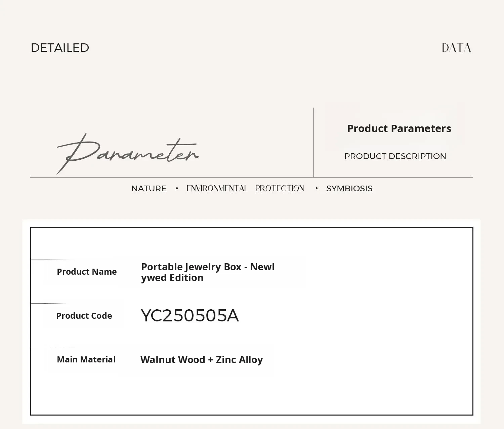Select the Main Material label

click(86, 359)
